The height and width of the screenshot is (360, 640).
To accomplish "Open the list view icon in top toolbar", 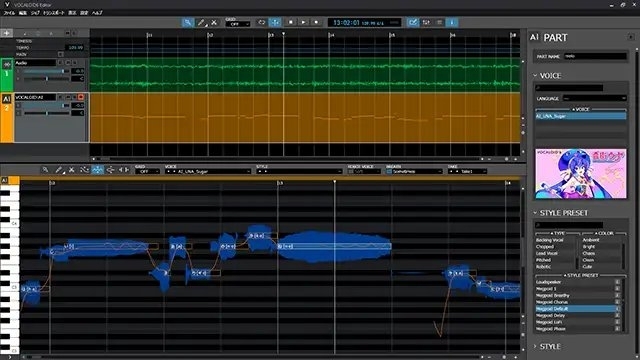I will [439, 22].
